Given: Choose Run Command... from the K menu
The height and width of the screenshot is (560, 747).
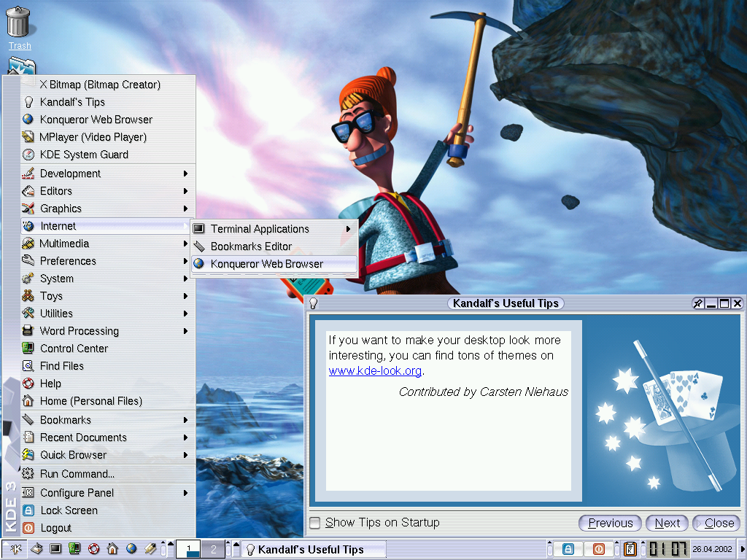Looking at the screenshot, I should coord(108,474).
